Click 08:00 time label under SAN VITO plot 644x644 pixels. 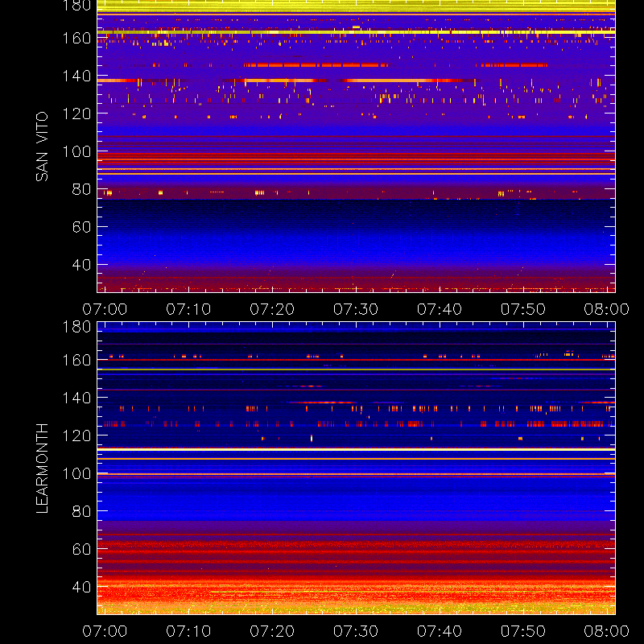pyautogui.click(x=607, y=309)
